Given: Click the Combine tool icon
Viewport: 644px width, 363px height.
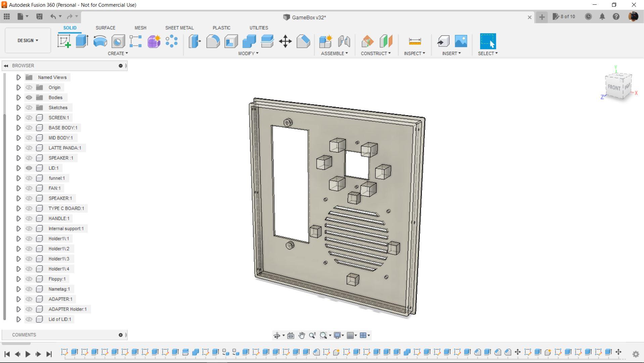Looking at the screenshot, I should (x=249, y=41).
